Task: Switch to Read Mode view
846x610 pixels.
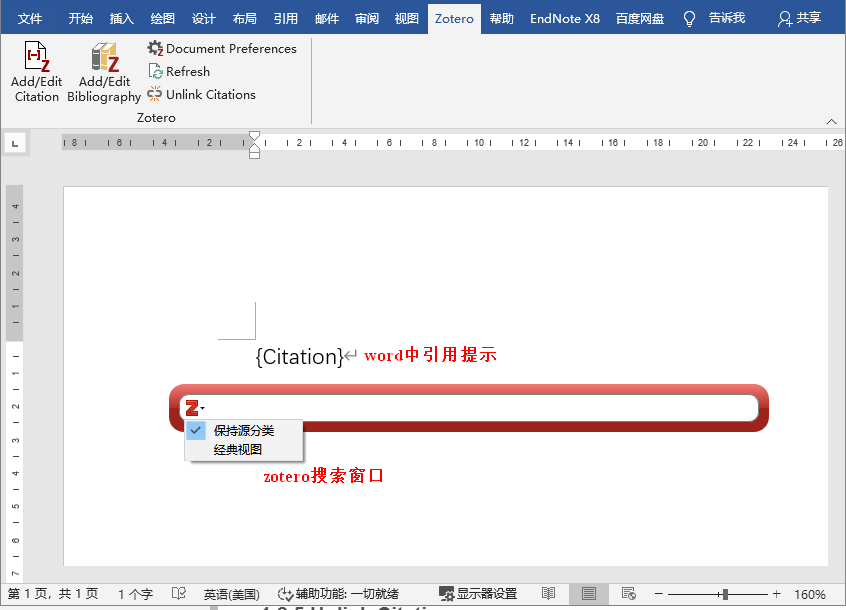Action: 549,594
